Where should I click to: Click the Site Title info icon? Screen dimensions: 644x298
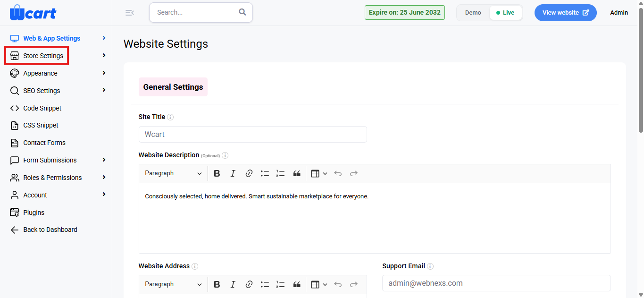170,117
